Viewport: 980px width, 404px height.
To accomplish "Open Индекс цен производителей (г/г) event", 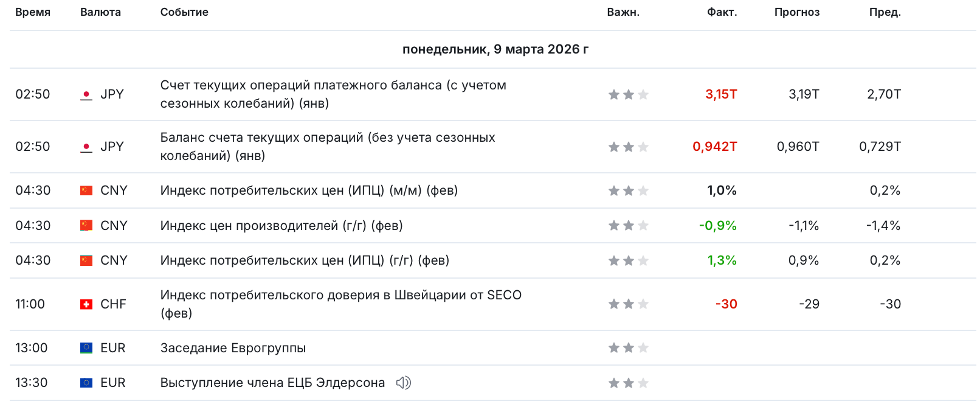I will [281, 226].
